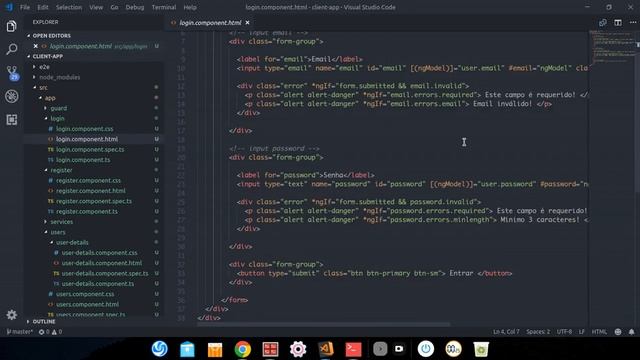Open the launcher swirl icon in dock

point(160,349)
